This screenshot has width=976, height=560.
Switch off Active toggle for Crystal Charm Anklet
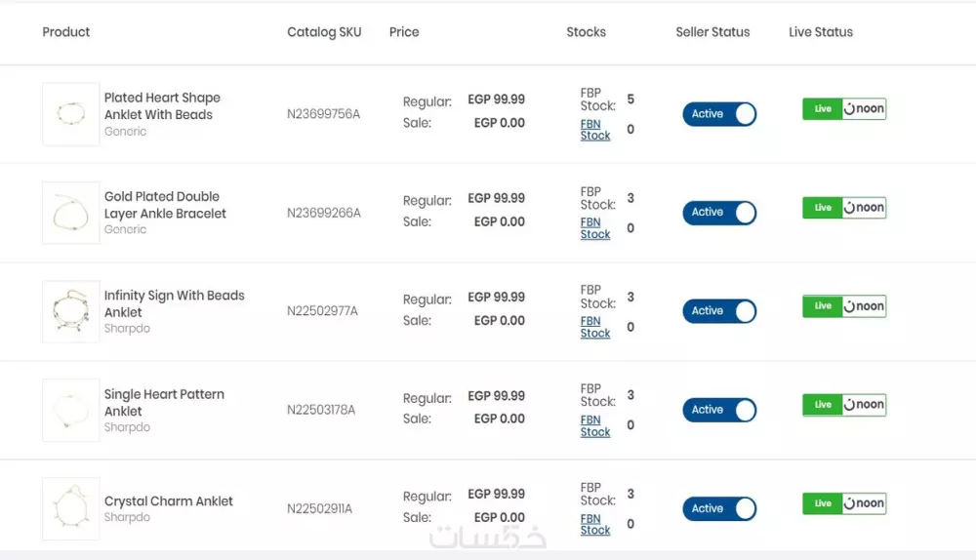tap(719, 508)
